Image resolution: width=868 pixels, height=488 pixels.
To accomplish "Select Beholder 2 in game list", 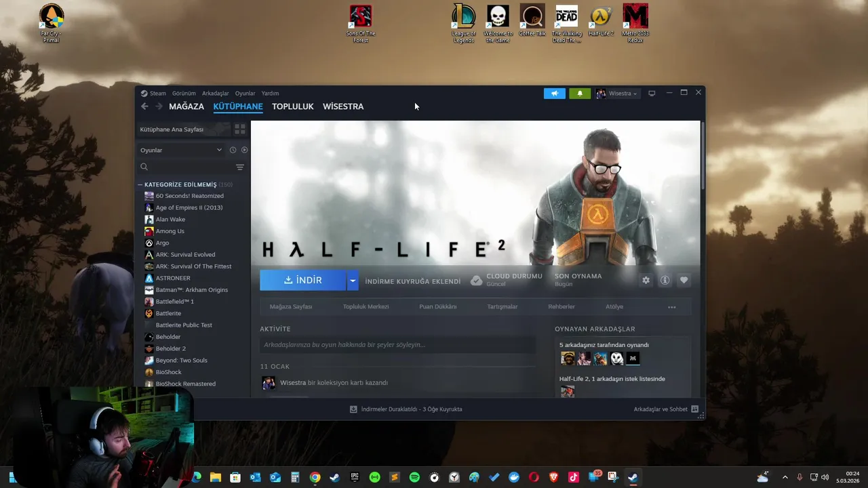I will [x=171, y=348].
